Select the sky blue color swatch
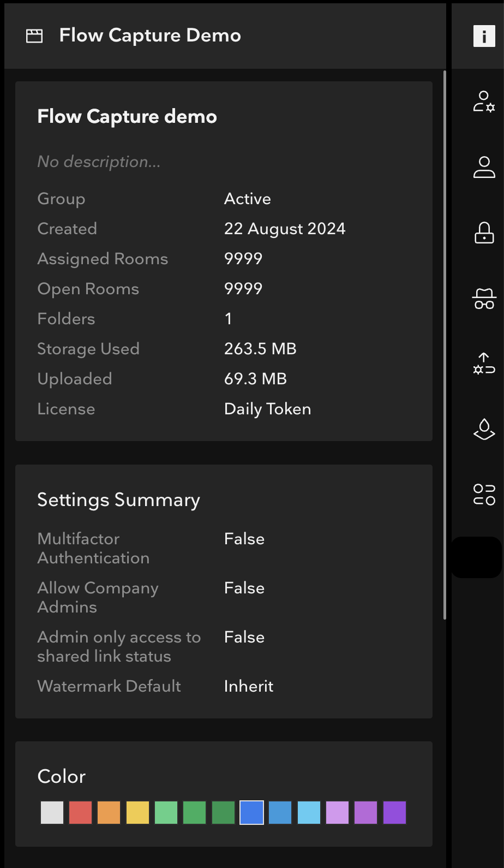Image resolution: width=504 pixels, height=868 pixels. [x=309, y=812]
